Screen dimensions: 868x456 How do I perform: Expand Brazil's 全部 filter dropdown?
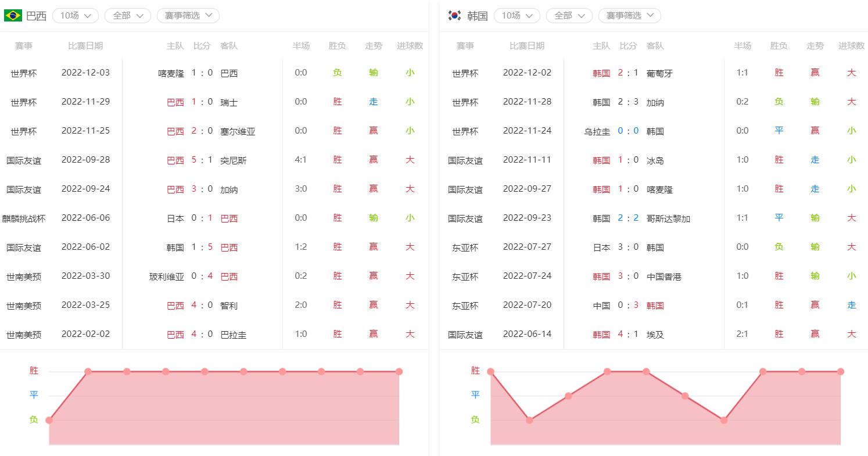click(x=128, y=16)
